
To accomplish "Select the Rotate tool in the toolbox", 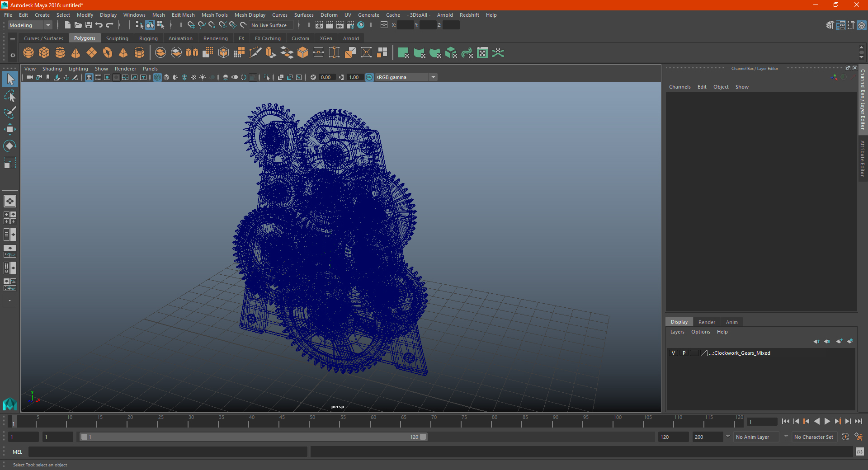I will (x=10, y=146).
